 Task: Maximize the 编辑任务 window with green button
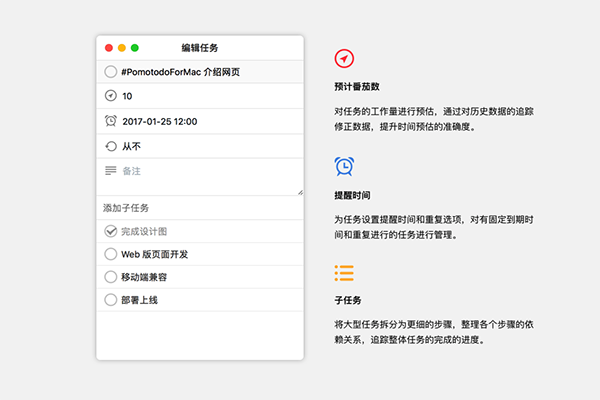pyautogui.click(x=135, y=48)
